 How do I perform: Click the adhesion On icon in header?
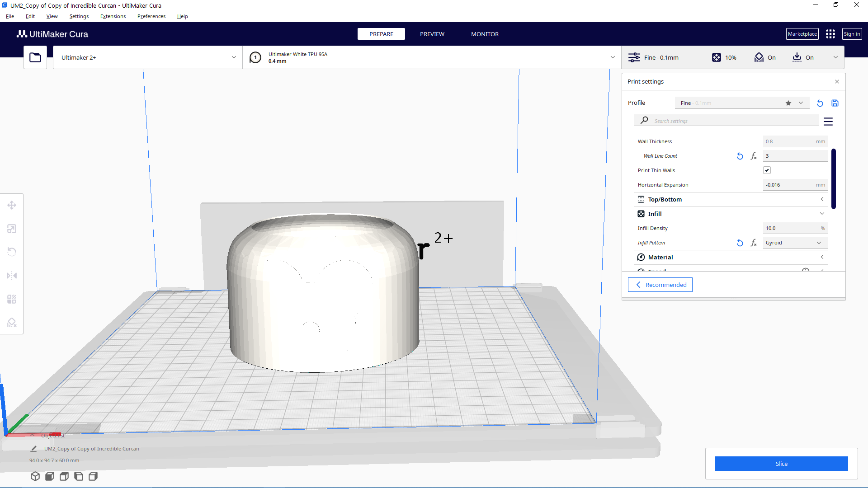[x=797, y=57]
